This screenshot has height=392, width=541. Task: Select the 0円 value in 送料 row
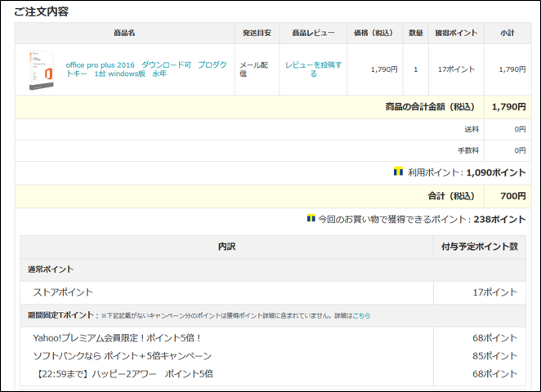click(520, 129)
